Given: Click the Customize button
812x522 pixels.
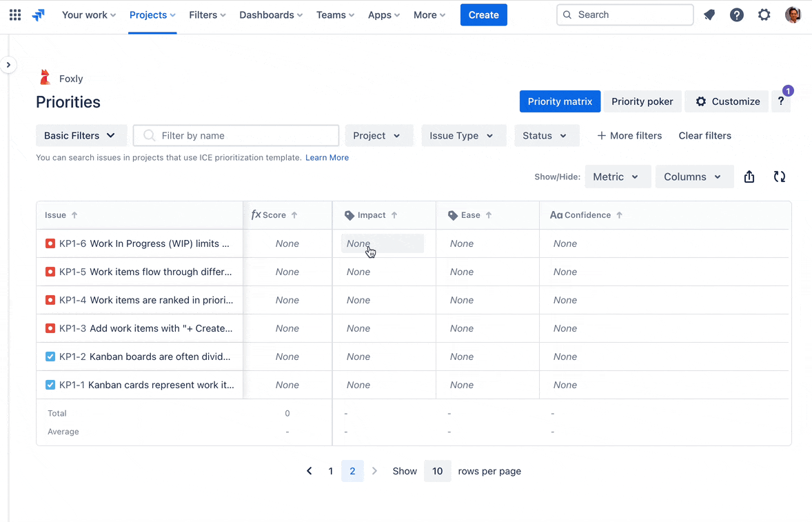Looking at the screenshot, I should [727, 101].
